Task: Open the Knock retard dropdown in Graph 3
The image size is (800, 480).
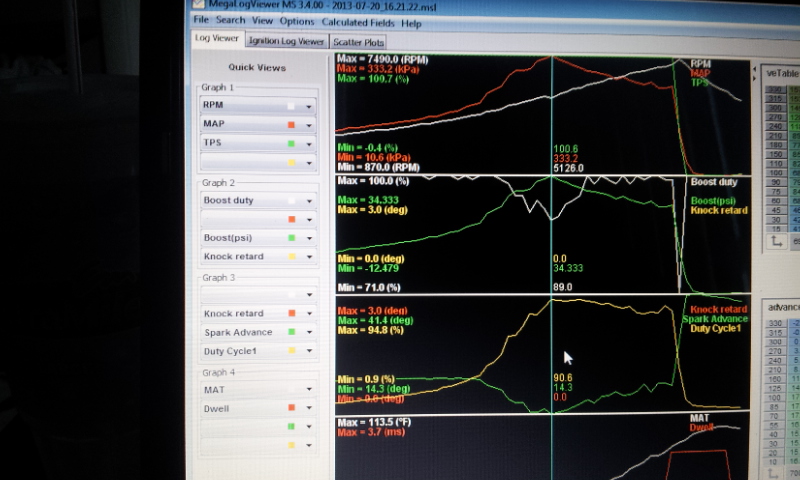Action: coord(309,314)
